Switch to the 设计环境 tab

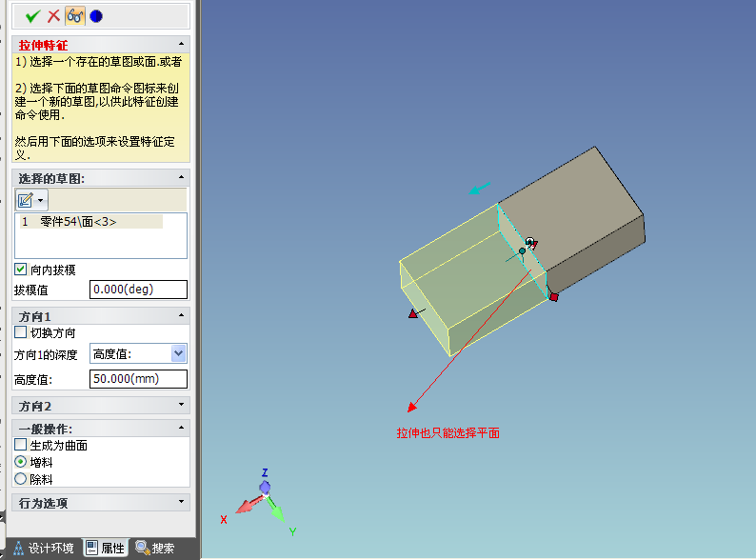(x=42, y=549)
